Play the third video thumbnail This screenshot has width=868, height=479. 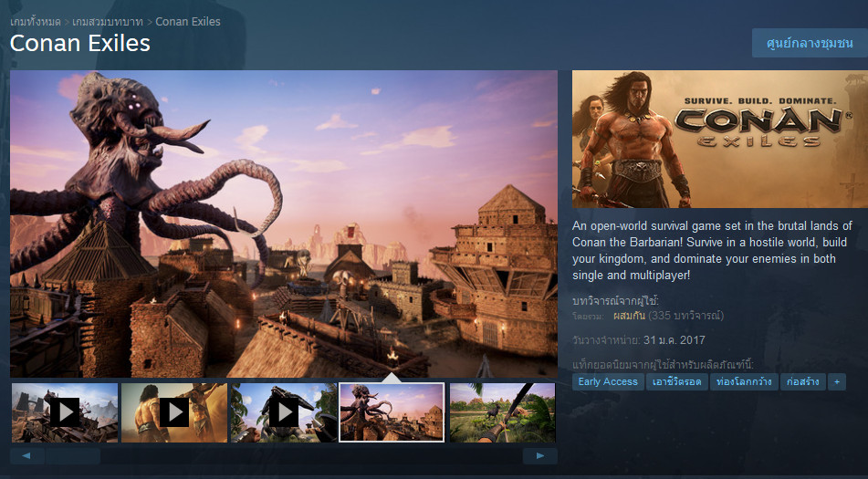click(x=283, y=412)
